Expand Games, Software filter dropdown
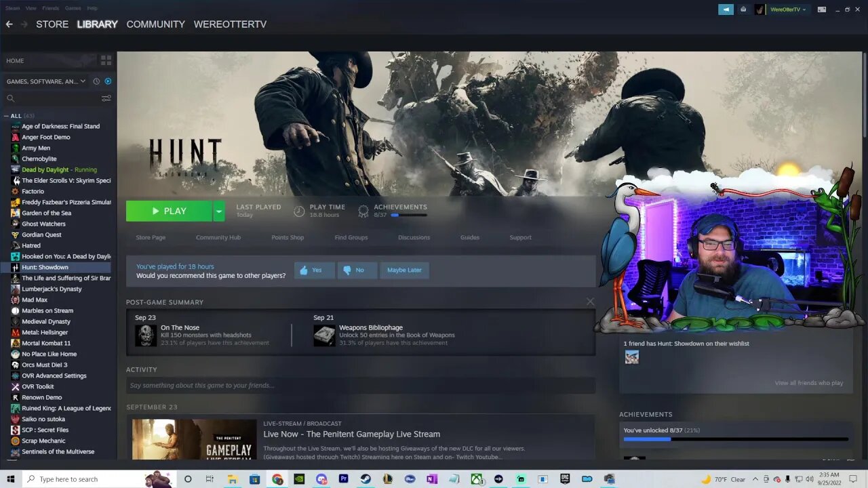 (46, 81)
